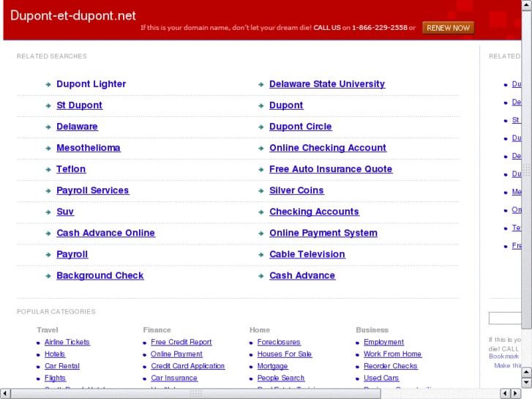Click Online Payment System link

coord(323,233)
